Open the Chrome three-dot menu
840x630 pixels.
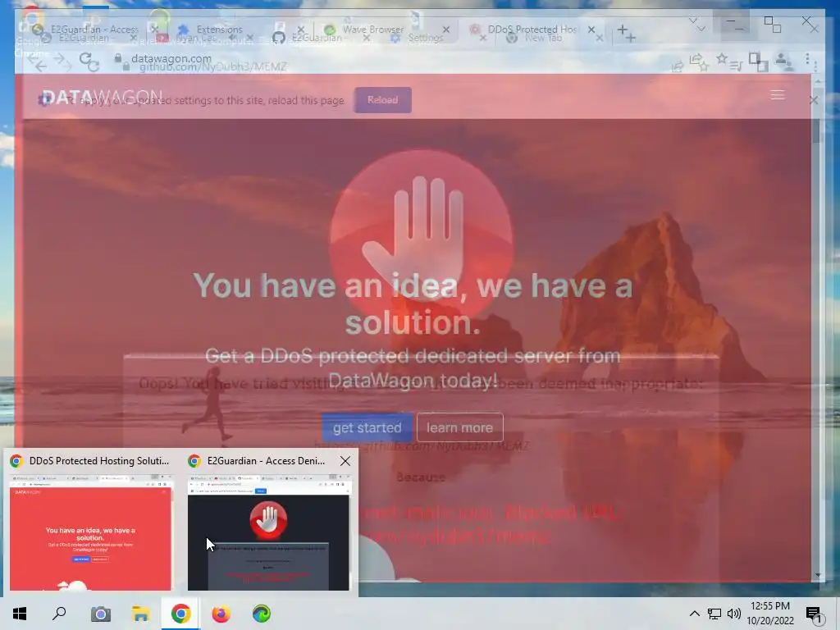[807, 59]
